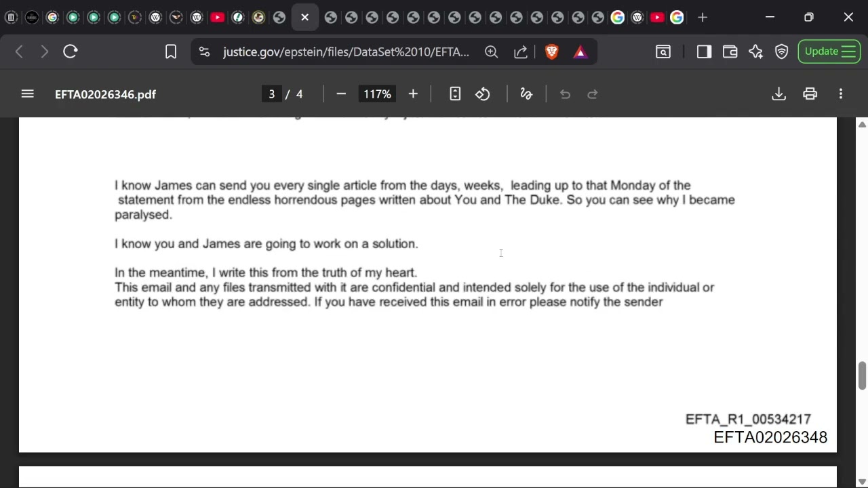
Task: Click 'In the meantime, I write this' line
Action: [x=266, y=272]
